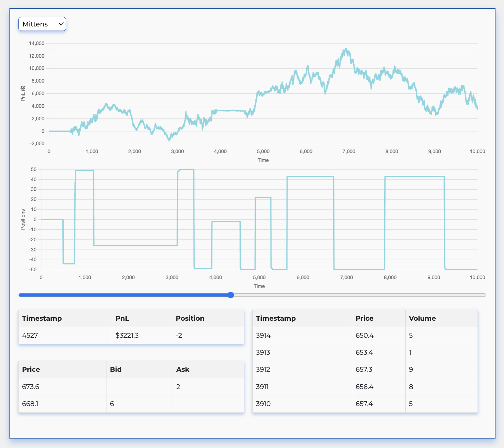Click the -50 tick on the Positions axis
Viewport: 504px width, 448px height.
click(x=33, y=270)
